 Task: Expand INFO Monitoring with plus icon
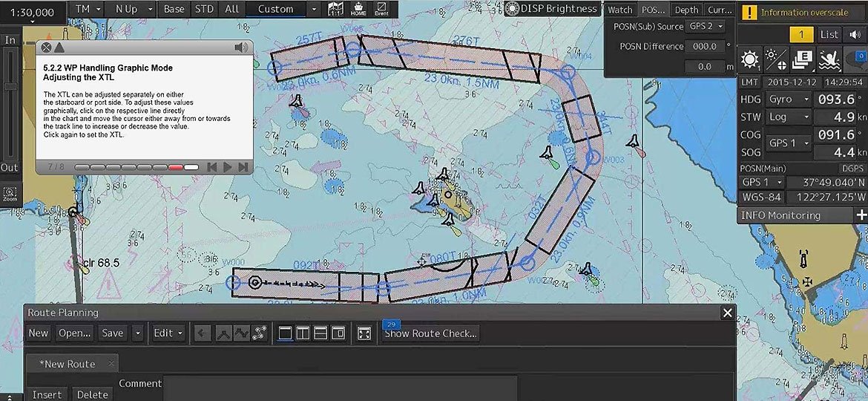tap(861, 215)
